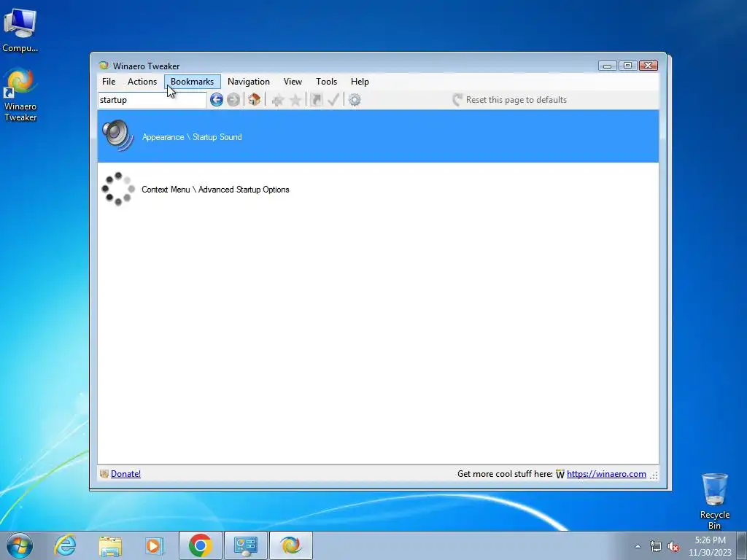Select the Recycle Bin desktop icon

tap(715, 501)
